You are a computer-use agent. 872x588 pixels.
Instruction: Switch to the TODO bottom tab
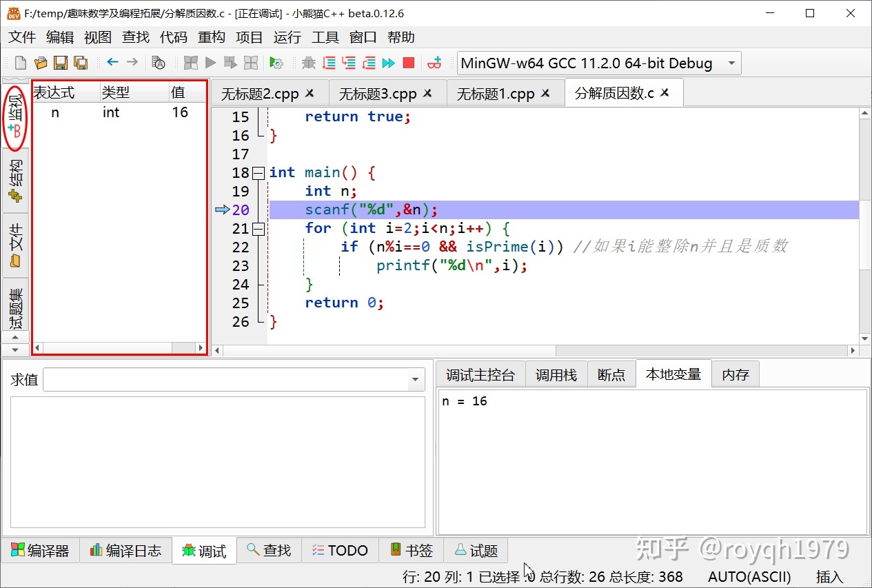click(x=340, y=551)
